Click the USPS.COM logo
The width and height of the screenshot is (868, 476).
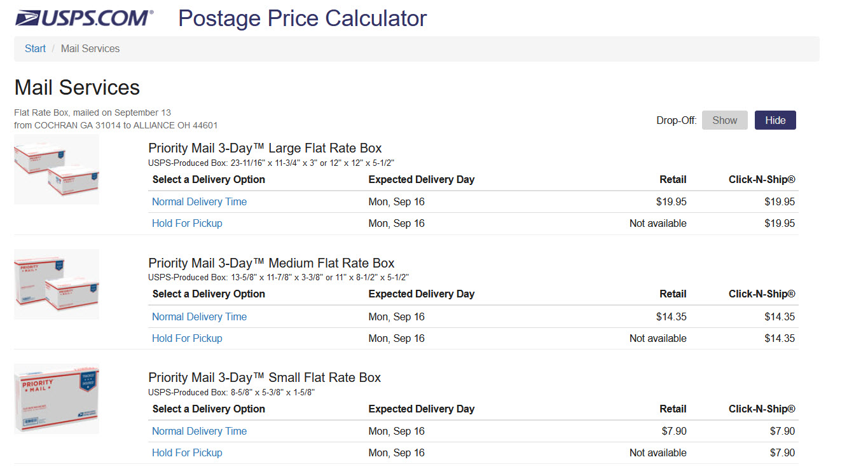pos(84,18)
